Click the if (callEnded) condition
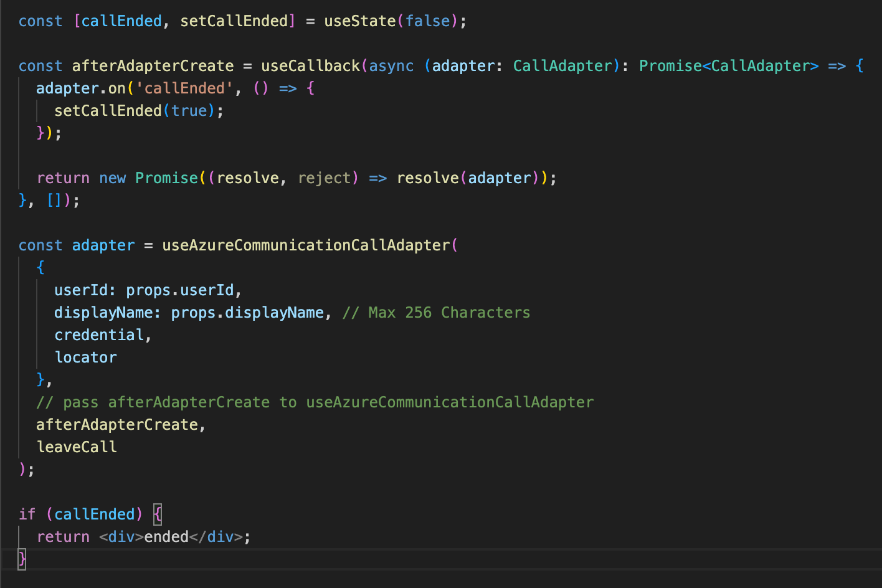This screenshot has width=882, height=588. coord(81,514)
